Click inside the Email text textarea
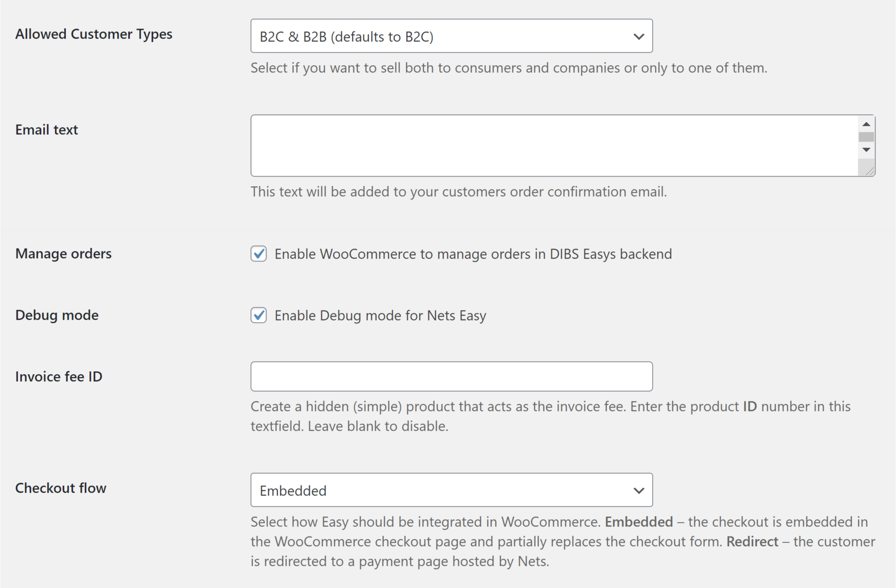896x588 pixels. pyautogui.click(x=553, y=146)
